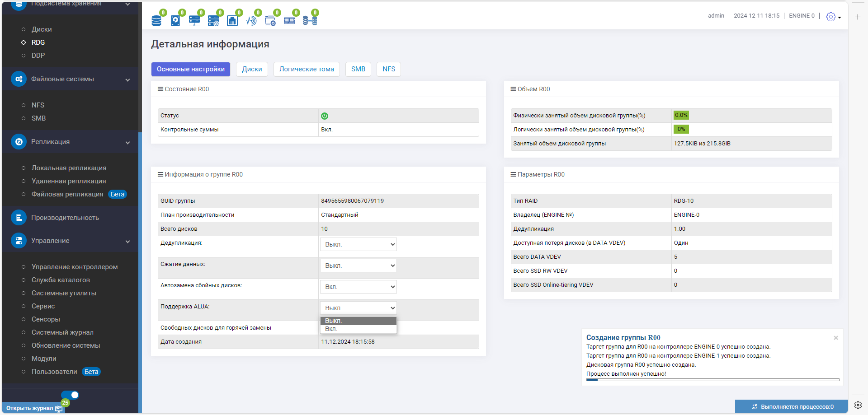Collapse the Файловые системы section chevron
The height and width of the screenshot is (415, 868).
128,80
